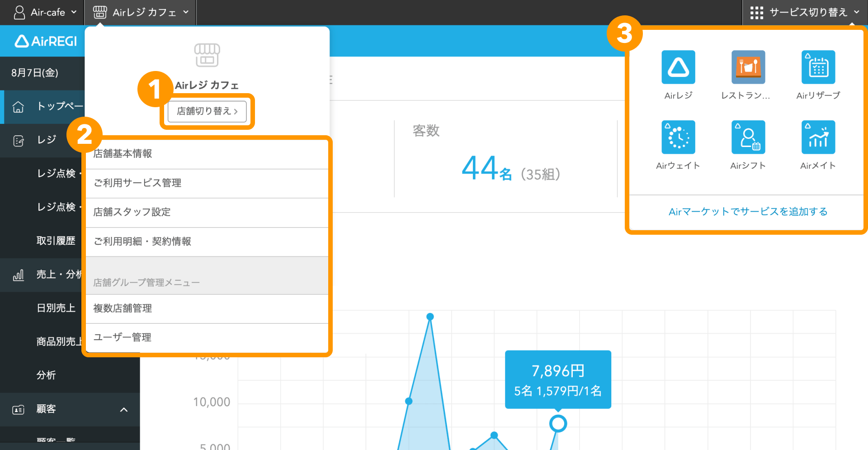Open 分析 in the sidebar
The height and width of the screenshot is (450, 868).
click(x=46, y=375)
